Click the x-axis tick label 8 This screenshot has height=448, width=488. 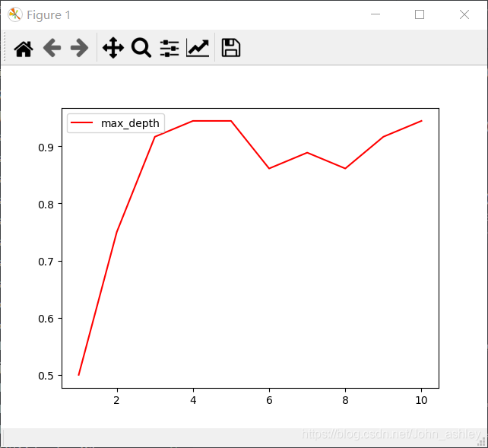[x=345, y=400]
